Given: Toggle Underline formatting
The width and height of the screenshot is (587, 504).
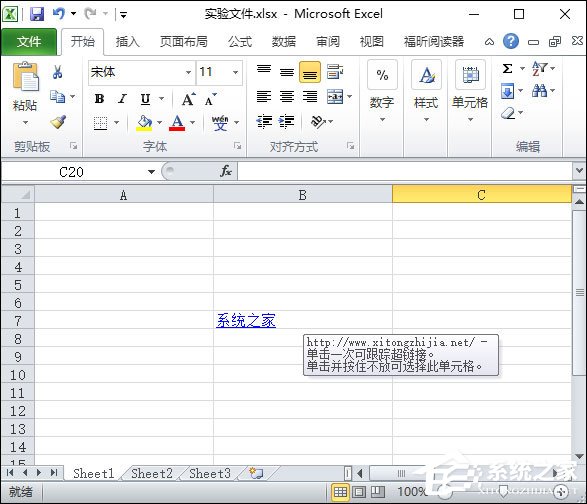Looking at the screenshot, I should tap(145, 99).
